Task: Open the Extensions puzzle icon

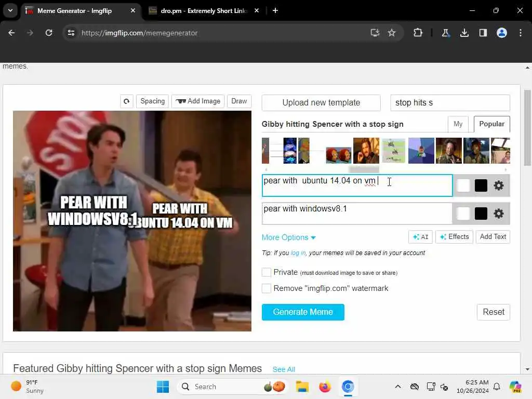Action: click(x=418, y=33)
